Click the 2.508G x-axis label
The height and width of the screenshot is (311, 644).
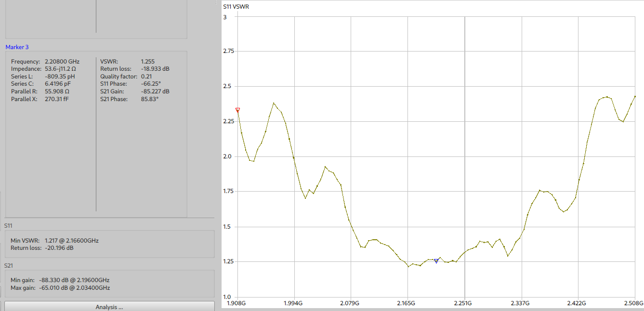pos(633,303)
